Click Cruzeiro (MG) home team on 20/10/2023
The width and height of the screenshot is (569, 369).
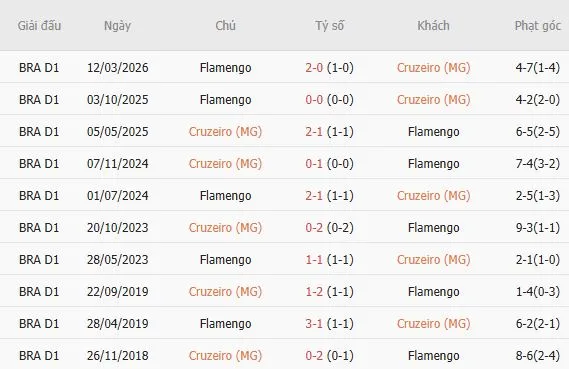(225, 227)
